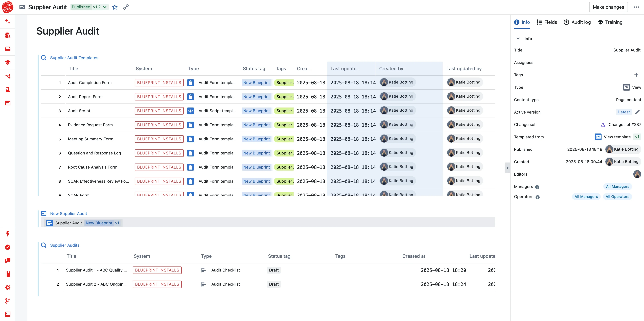
Task: Open the inbox tray icon in the sidebar
Action: pos(8,49)
